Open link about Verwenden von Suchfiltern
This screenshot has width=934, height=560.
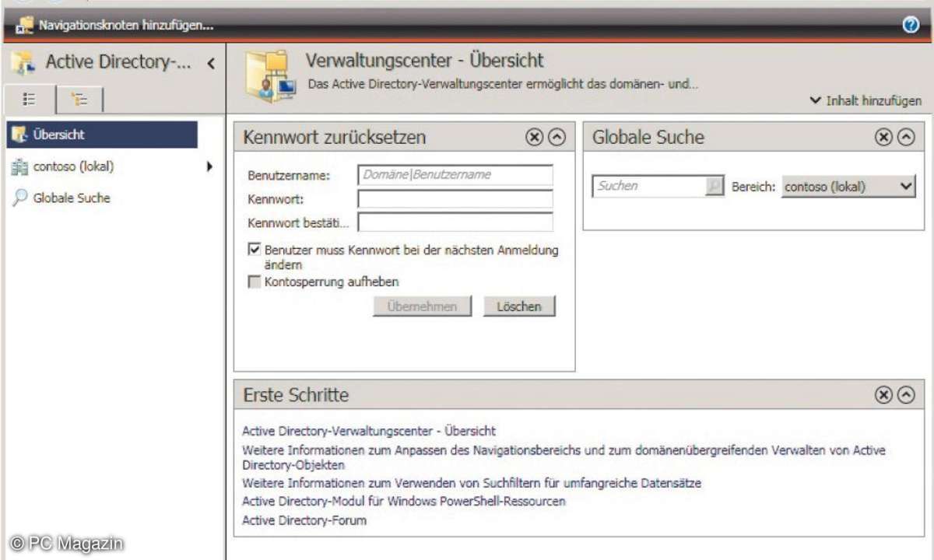tap(472, 483)
